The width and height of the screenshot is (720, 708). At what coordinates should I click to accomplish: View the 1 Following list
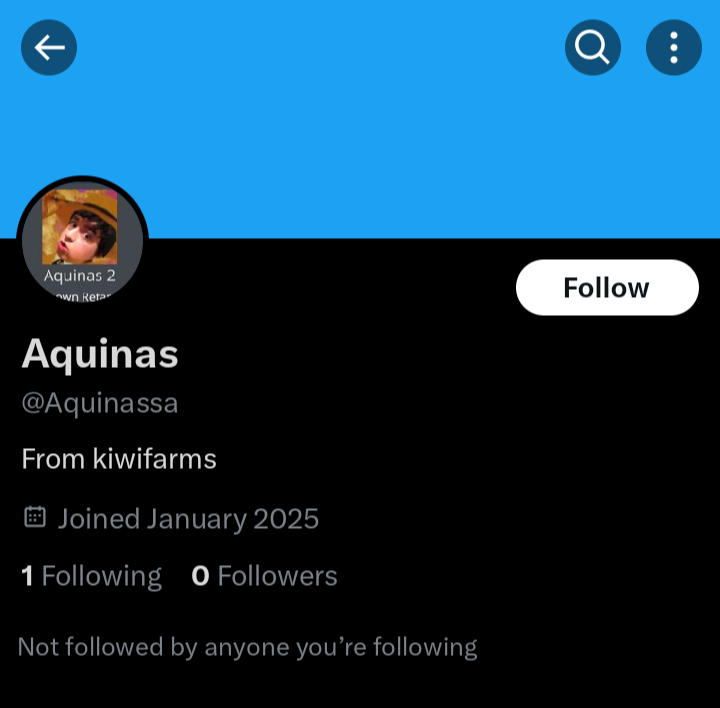(91, 576)
